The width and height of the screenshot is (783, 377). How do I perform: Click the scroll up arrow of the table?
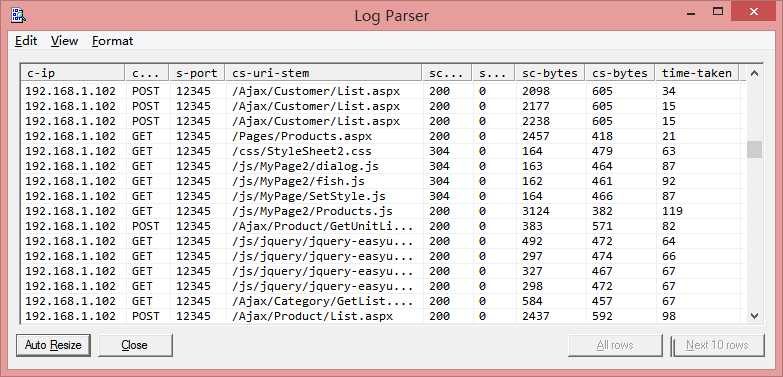754,73
